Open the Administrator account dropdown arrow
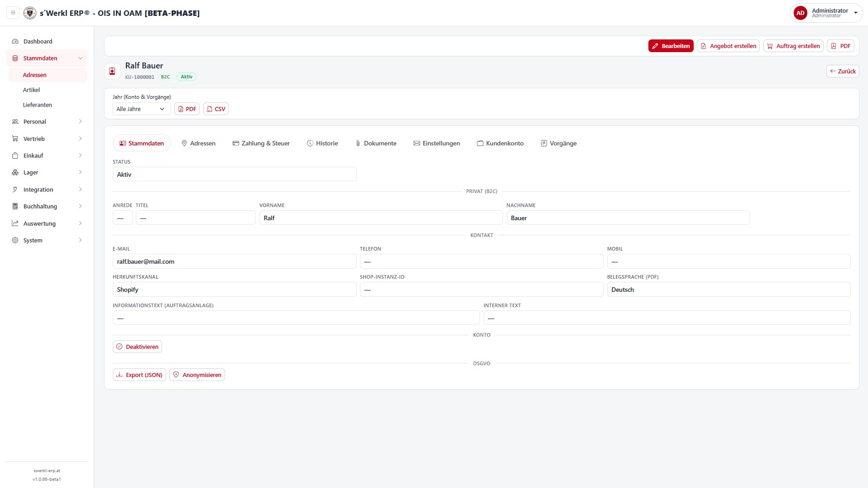Viewport: 868px width, 488px height. coord(856,13)
